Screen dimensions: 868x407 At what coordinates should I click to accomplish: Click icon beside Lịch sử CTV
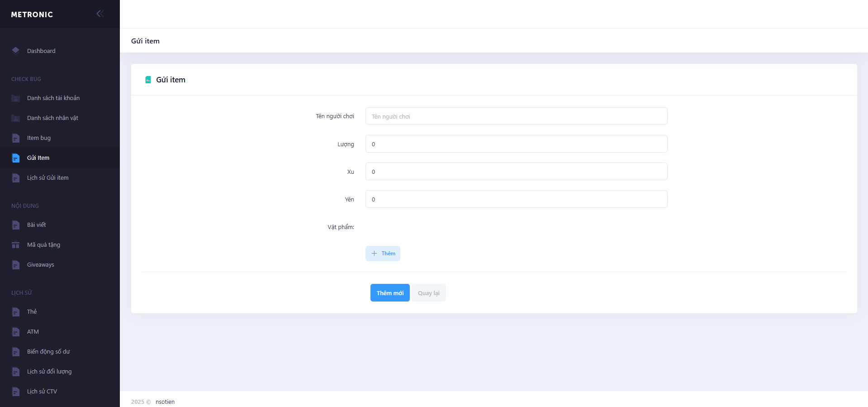[16, 392]
